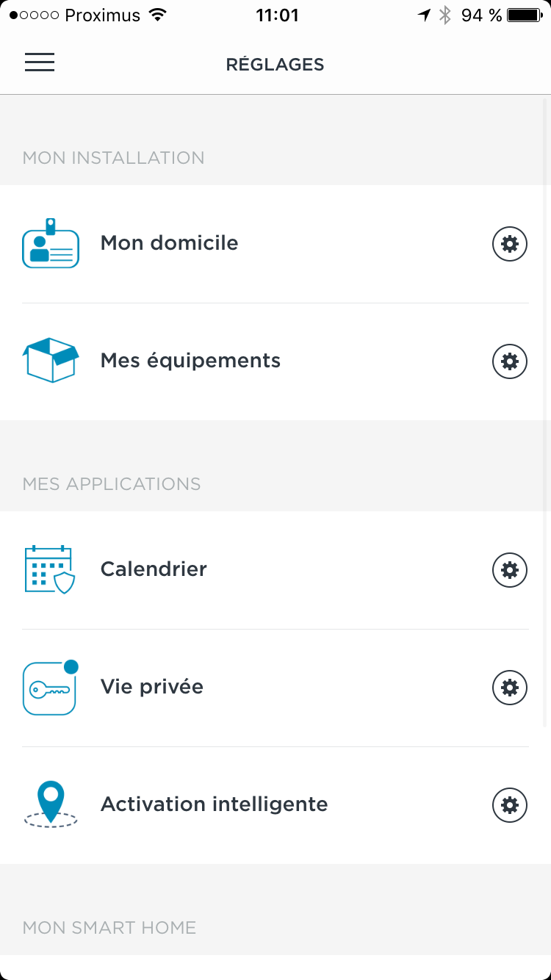Tap the Vie privée key icon

(50, 688)
